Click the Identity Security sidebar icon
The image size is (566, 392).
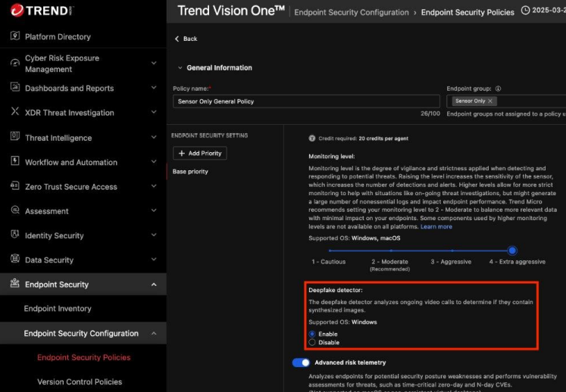pyautogui.click(x=14, y=235)
